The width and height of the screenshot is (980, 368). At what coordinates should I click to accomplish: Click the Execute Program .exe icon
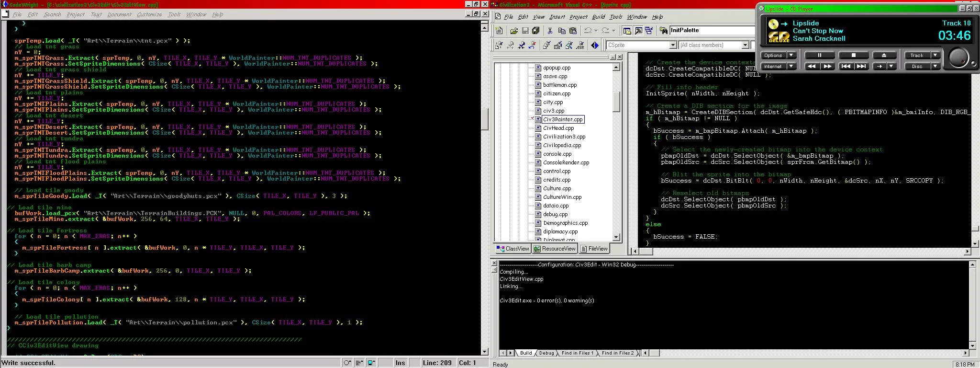pyautogui.click(x=580, y=45)
